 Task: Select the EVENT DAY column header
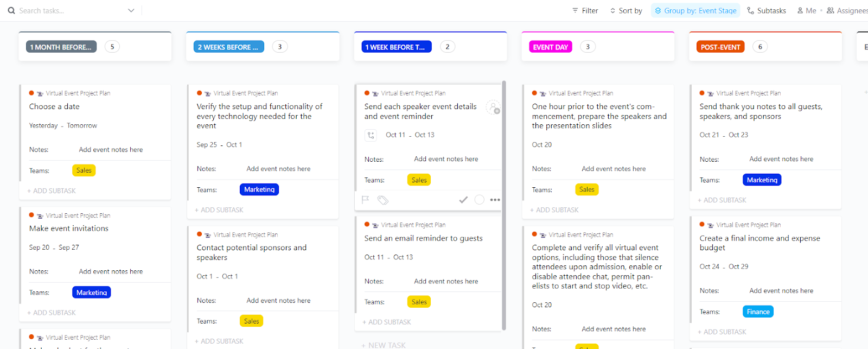point(550,47)
